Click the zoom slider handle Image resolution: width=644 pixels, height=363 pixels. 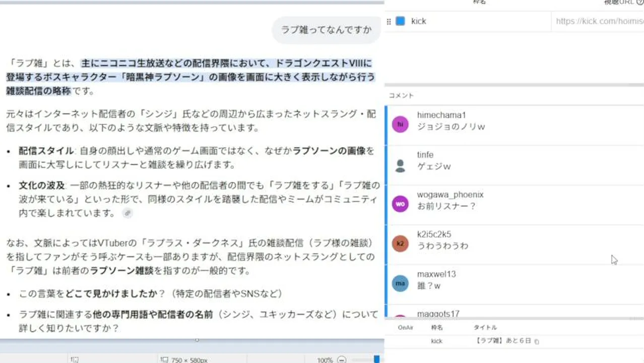coord(376,359)
